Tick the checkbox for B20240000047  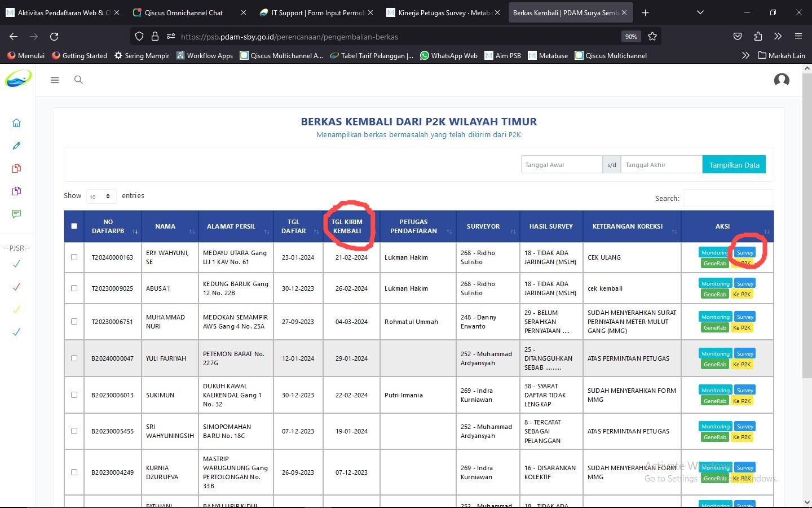click(74, 358)
